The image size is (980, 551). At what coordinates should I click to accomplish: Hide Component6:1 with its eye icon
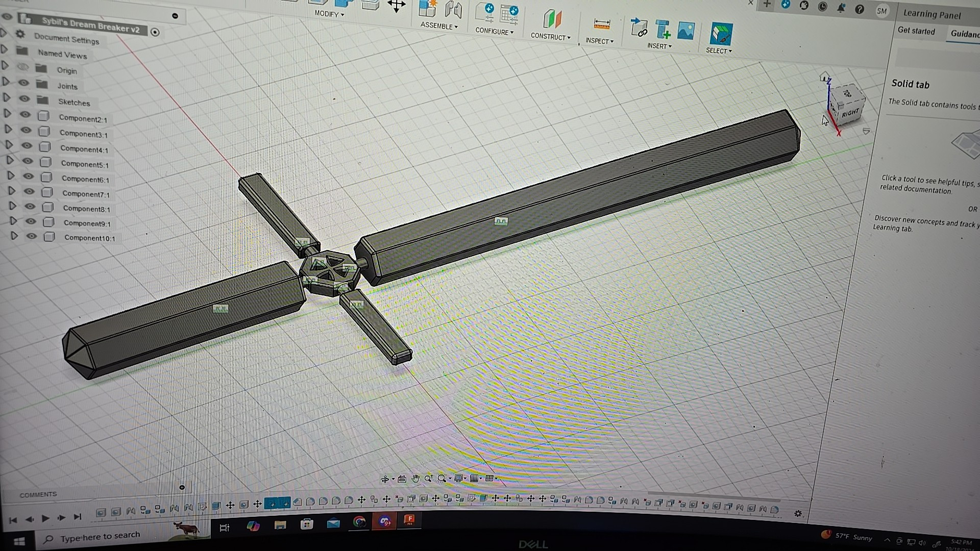coord(28,176)
